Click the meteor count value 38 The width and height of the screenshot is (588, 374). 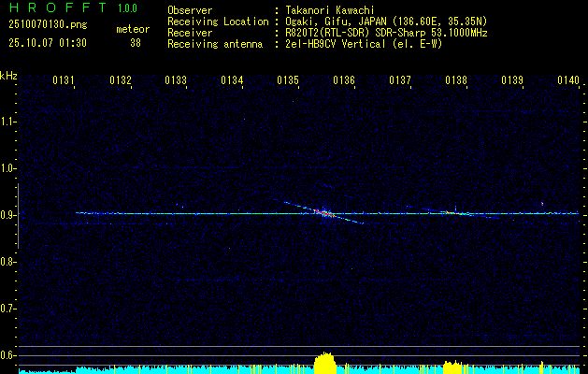point(136,43)
